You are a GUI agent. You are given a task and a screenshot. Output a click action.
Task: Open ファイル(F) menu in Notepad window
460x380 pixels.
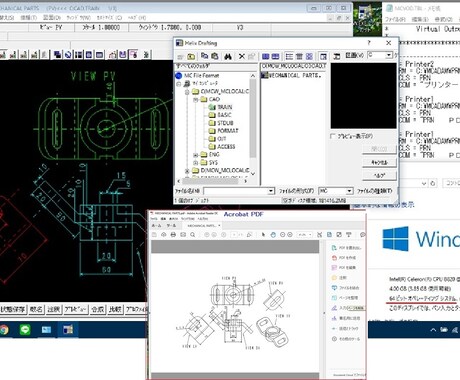pos(395,19)
